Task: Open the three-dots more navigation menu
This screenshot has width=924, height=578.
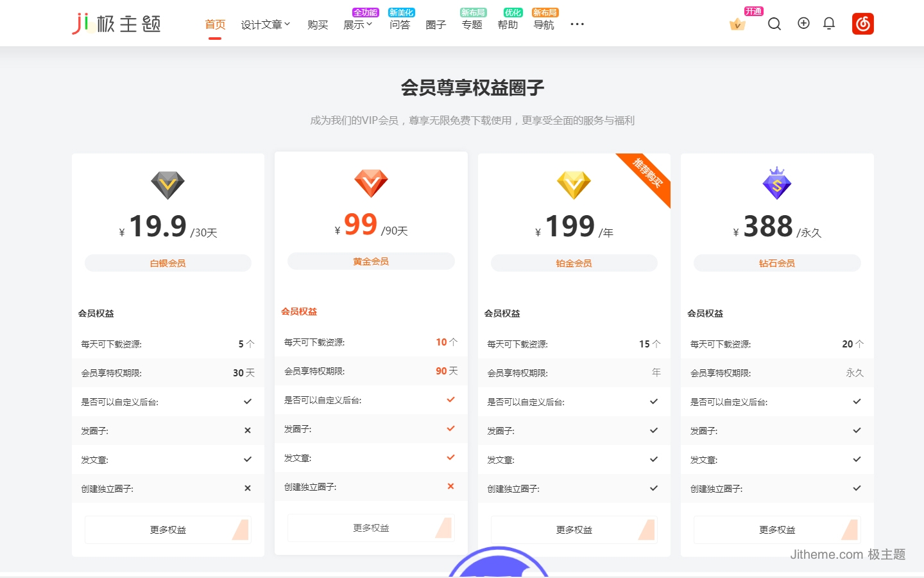Action: 577,24
